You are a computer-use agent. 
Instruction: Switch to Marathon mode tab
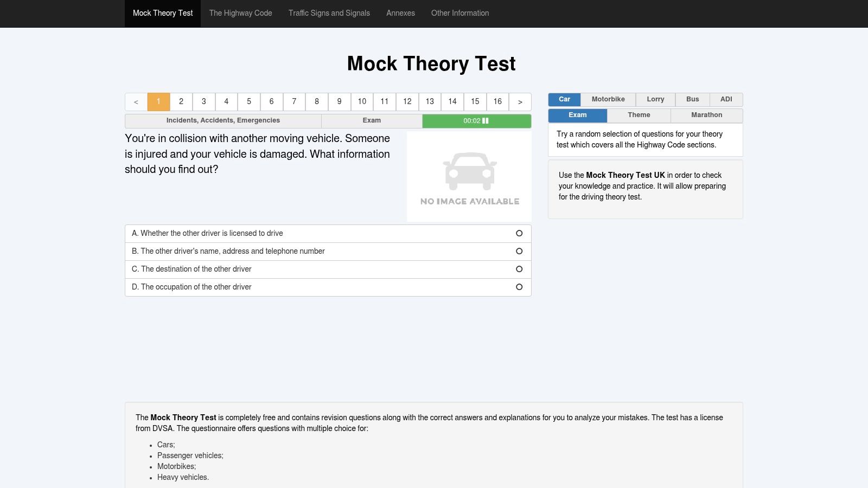(x=707, y=115)
